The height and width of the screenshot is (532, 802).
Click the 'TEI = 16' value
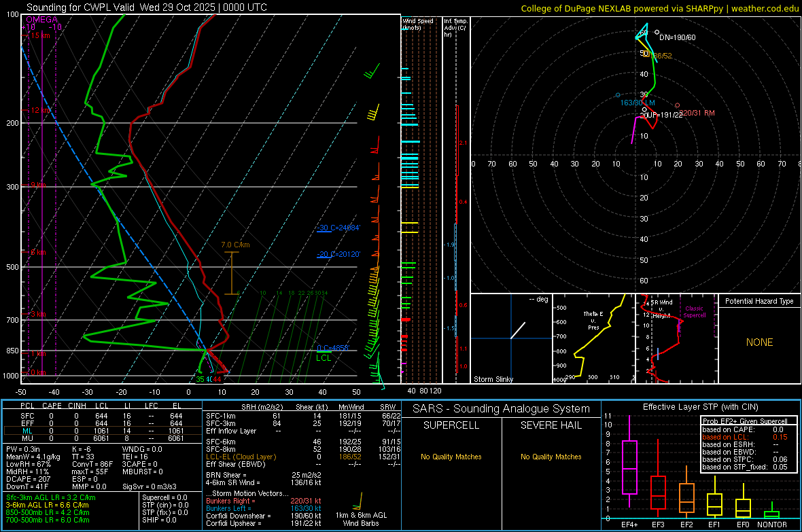coord(135,457)
